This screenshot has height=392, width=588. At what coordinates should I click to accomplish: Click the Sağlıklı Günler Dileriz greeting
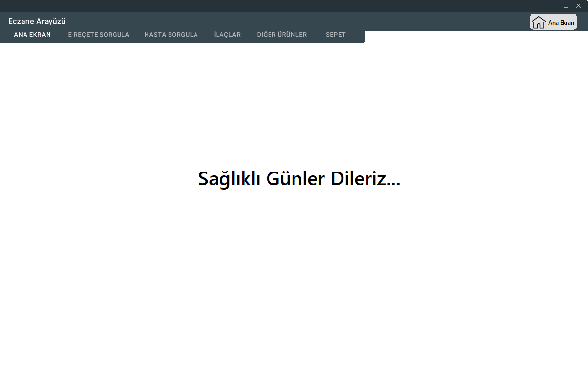pos(298,179)
